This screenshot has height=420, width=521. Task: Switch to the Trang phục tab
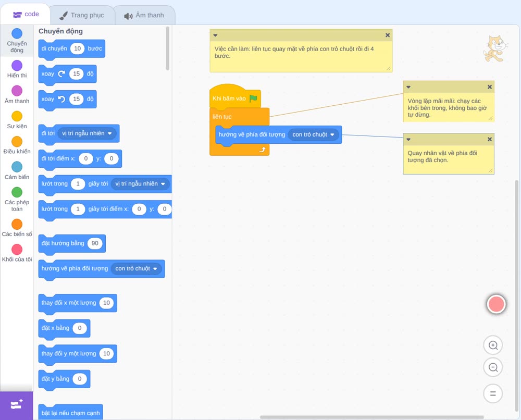tap(82, 15)
